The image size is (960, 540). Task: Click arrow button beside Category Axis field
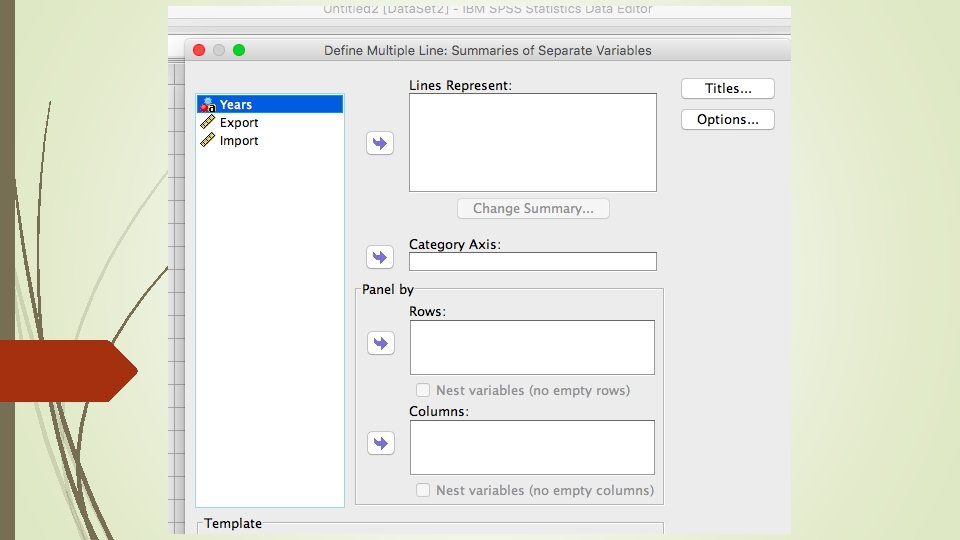(x=380, y=257)
